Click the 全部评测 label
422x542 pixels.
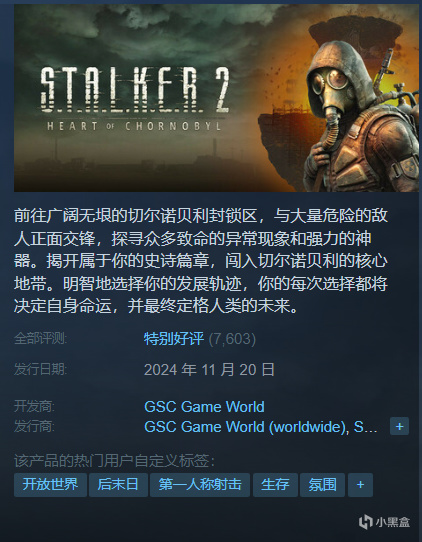40,338
